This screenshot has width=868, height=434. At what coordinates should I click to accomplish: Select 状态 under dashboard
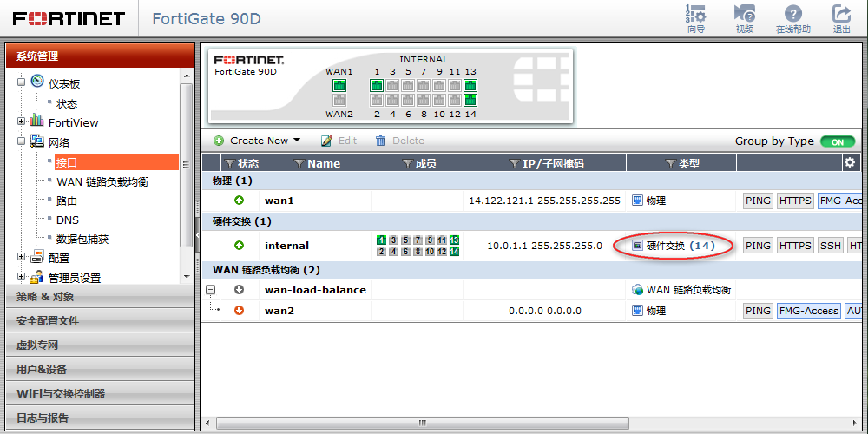click(x=67, y=103)
